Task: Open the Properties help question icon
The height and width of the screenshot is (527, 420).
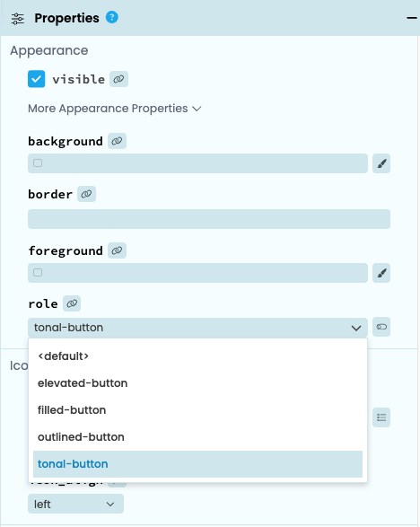Action: point(112,17)
